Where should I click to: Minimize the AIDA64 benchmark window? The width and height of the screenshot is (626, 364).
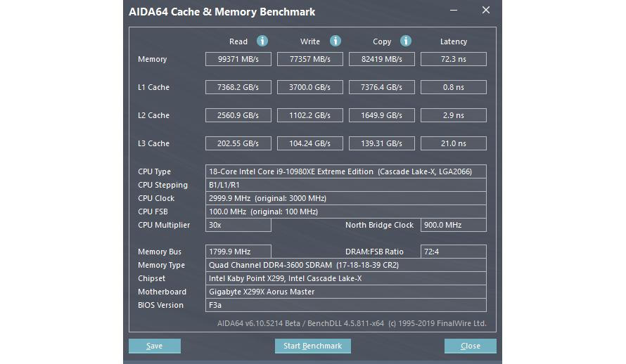(x=454, y=11)
